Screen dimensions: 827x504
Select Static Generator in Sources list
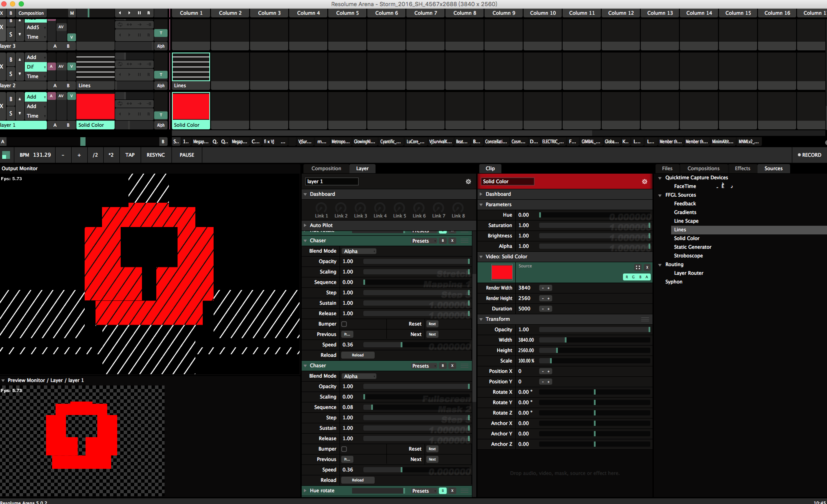(x=692, y=247)
